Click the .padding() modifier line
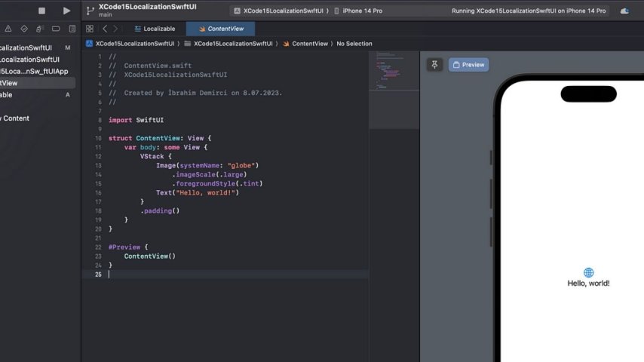 (160, 211)
